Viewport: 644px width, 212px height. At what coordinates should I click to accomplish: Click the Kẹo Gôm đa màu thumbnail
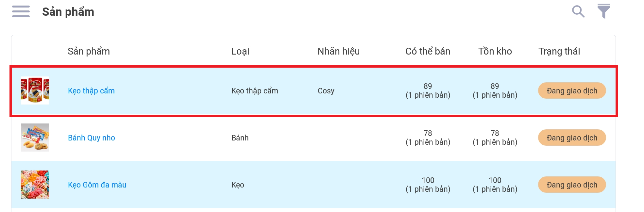[x=35, y=185]
